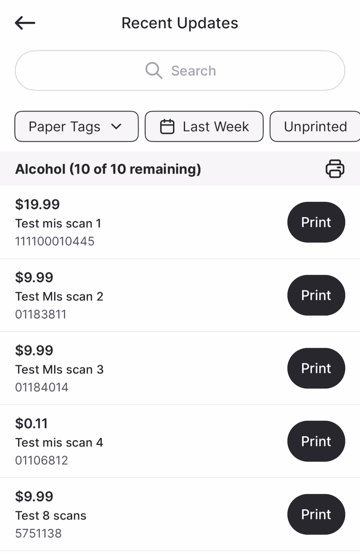Open item with barcode 01183811
This screenshot has height=554, width=360.
(x=180, y=295)
